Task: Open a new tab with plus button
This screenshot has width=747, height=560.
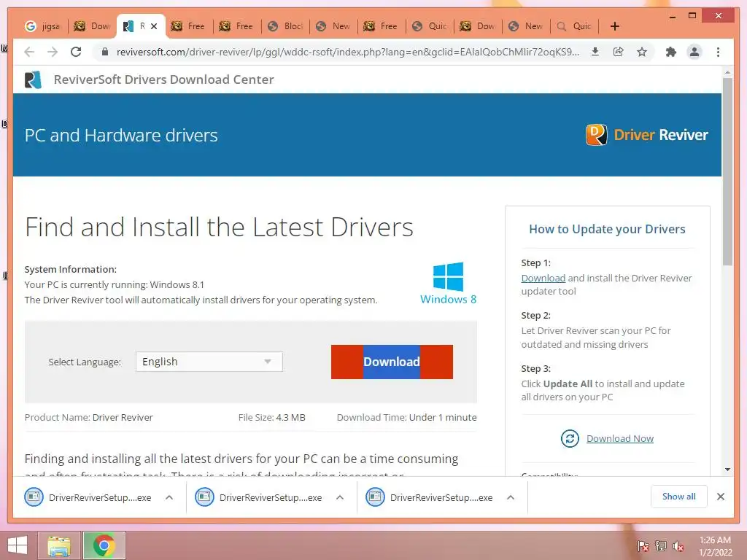Action: (x=614, y=26)
